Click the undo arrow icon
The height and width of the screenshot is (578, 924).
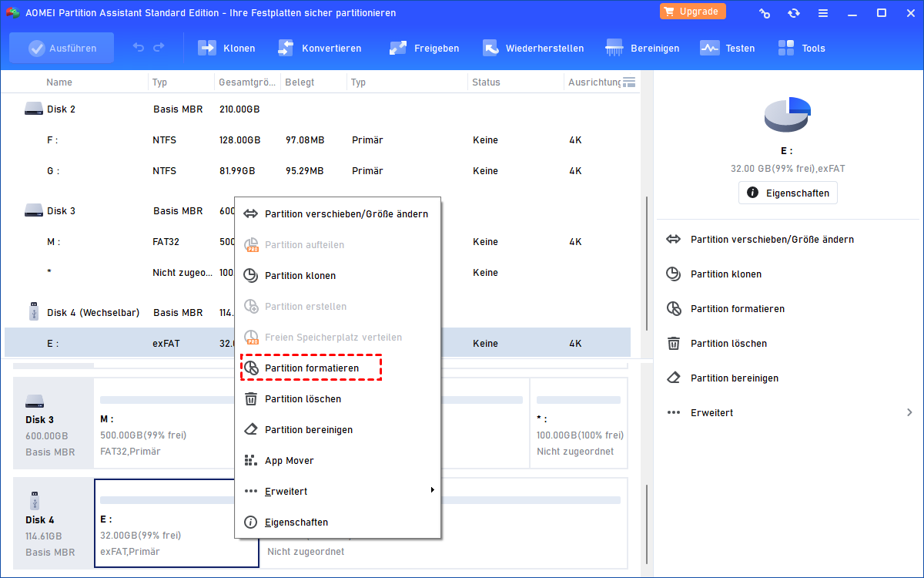pyautogui.click(x=139, y=48)
